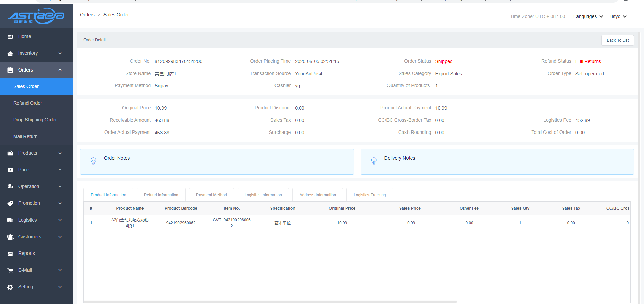The width and height of the screenshot is (644, 304).
Task: Click the Astraea logo
Action: click(x=36, y=16)
